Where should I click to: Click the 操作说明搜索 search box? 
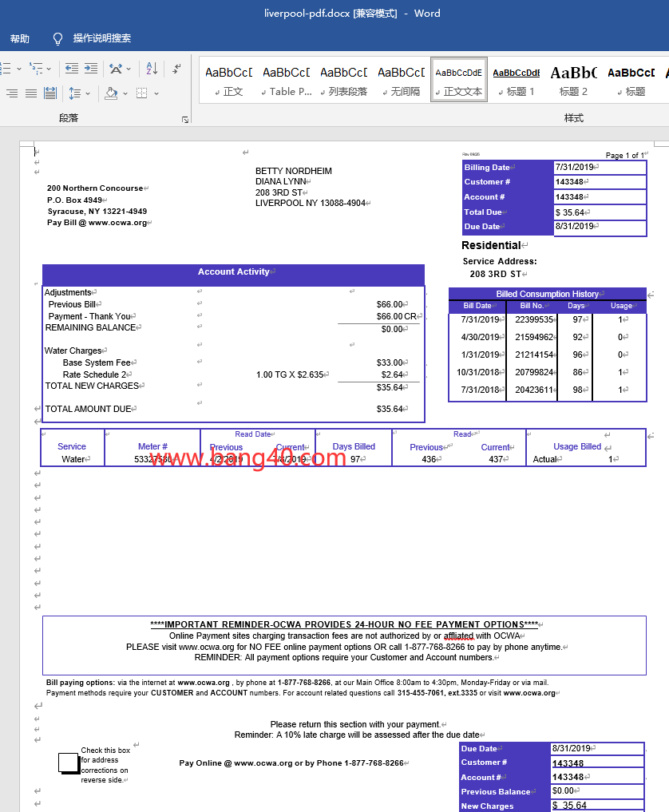[102, 38]
